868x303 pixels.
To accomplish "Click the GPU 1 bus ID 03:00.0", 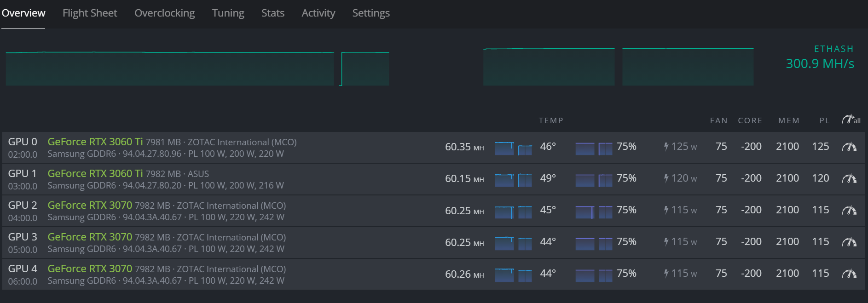I will [x=23, y=186].
